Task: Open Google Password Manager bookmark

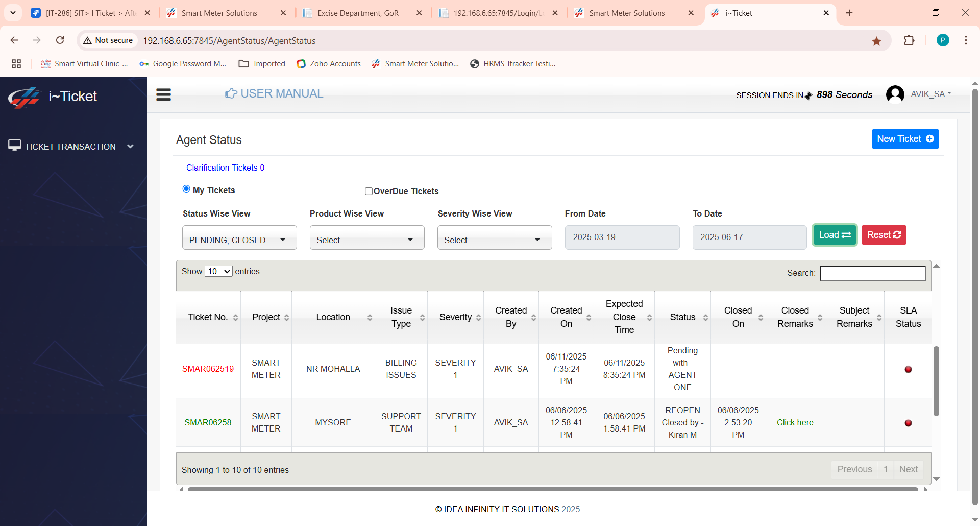Action: (x=183, y=64)
